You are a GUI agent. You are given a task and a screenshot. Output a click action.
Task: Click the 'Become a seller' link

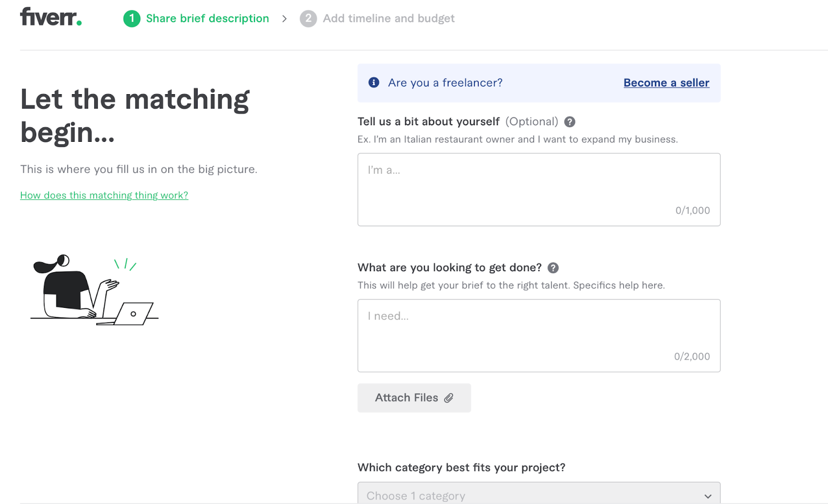click(x=666, y=83)
